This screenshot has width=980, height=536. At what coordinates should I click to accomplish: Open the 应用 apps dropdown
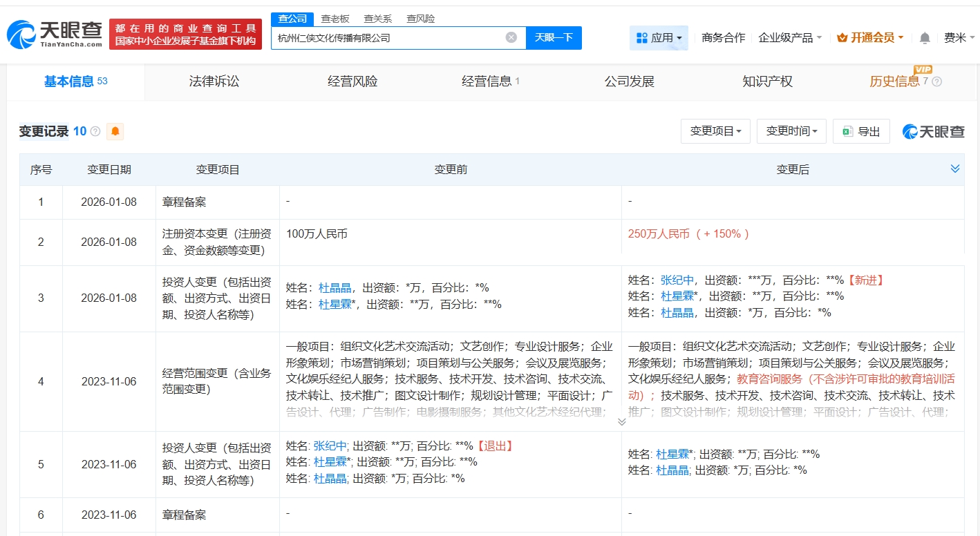659,38
